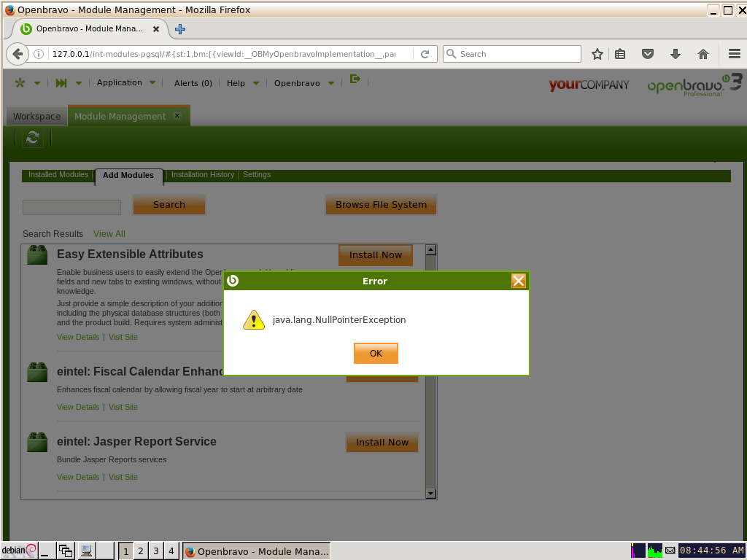Click the module search text field
This screenshot has height=560, width=747.
[x=72, y=207]
